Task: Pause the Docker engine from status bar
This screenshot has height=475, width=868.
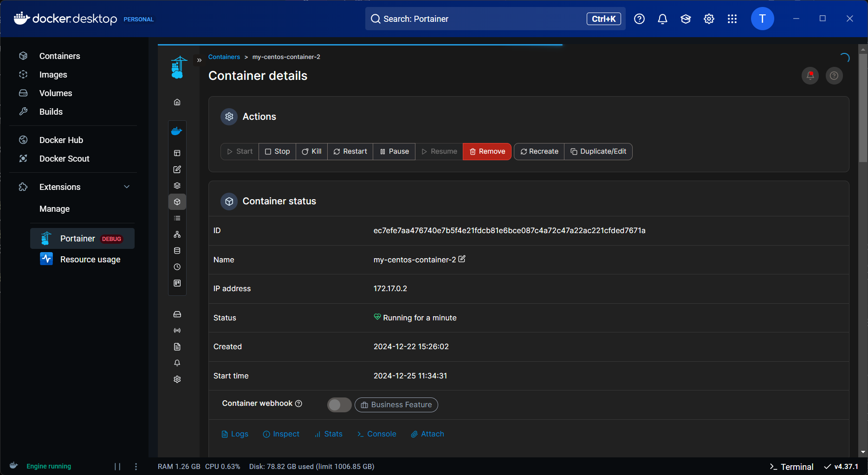Action: pyautogui.click(x=117, y=467)
